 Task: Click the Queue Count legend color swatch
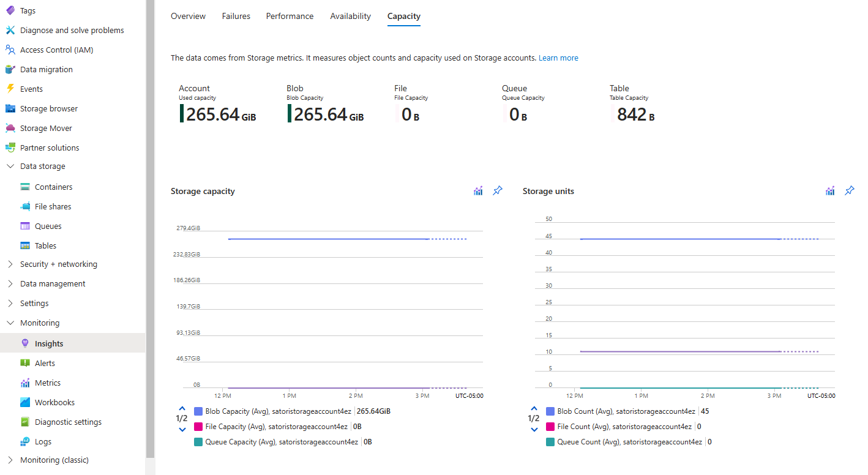550,442
